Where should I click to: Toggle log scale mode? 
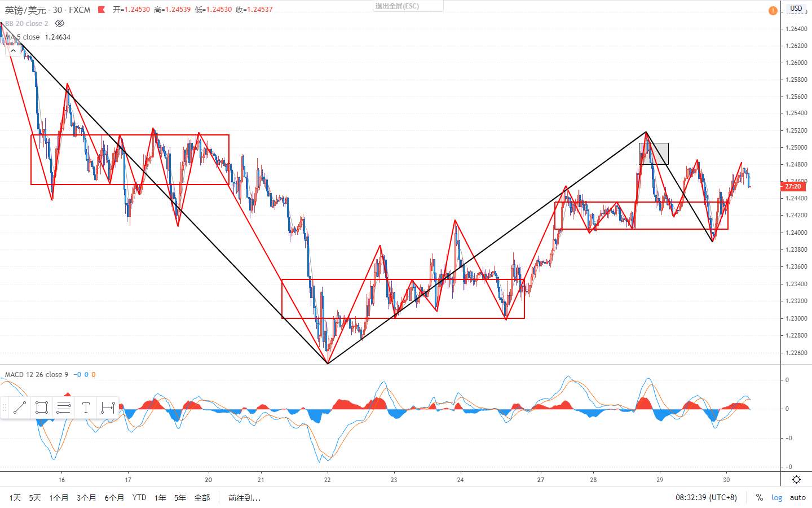[777, 497]
